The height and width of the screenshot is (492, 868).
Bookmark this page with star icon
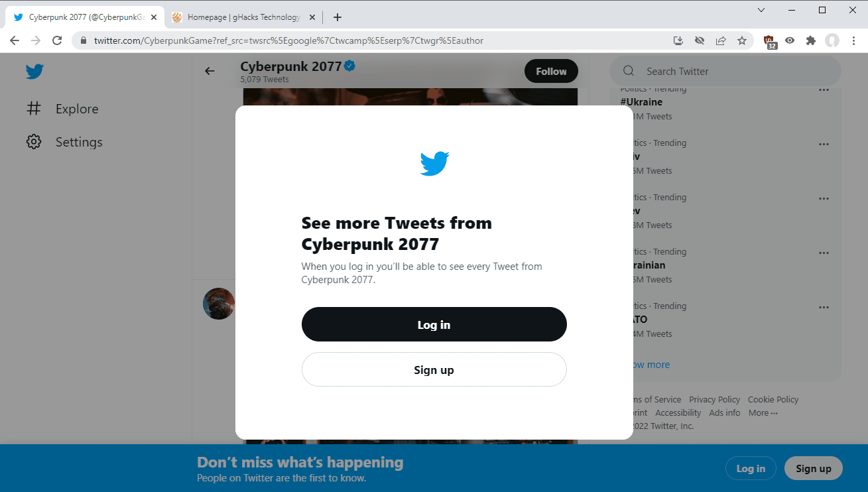(x=742, y=40)
